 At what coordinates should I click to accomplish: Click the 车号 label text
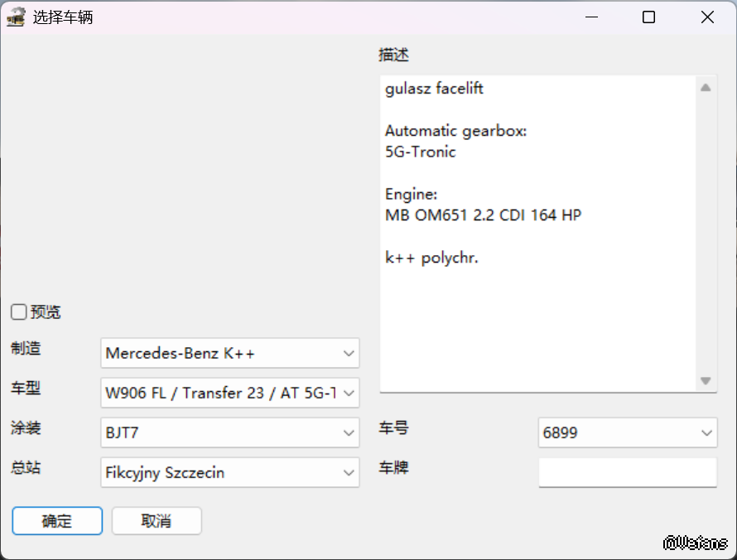[x=393, y=428]
